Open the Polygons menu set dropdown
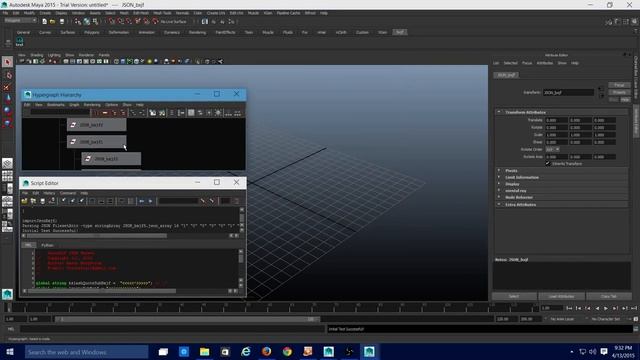The height and width of the screenshot is (360, 640). (20, 20)
